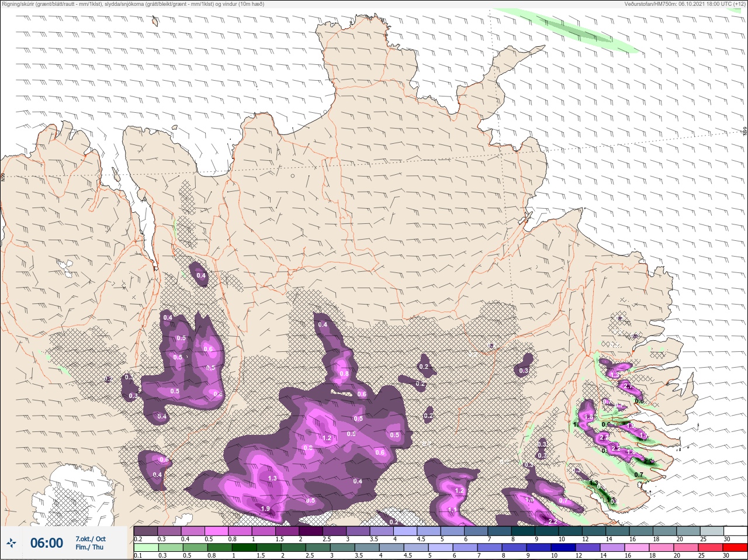The image size is (748, 560).
Task: Select the 06:00 forecast time label
Action: pyautogui.click(x=47, y=543)
